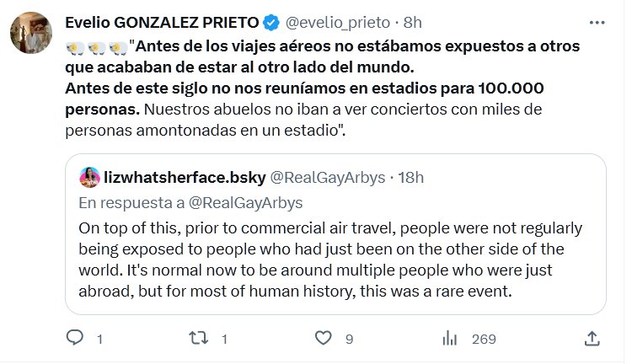Click the blue verified badge icon
632x364 pixels.
(249, 21)
